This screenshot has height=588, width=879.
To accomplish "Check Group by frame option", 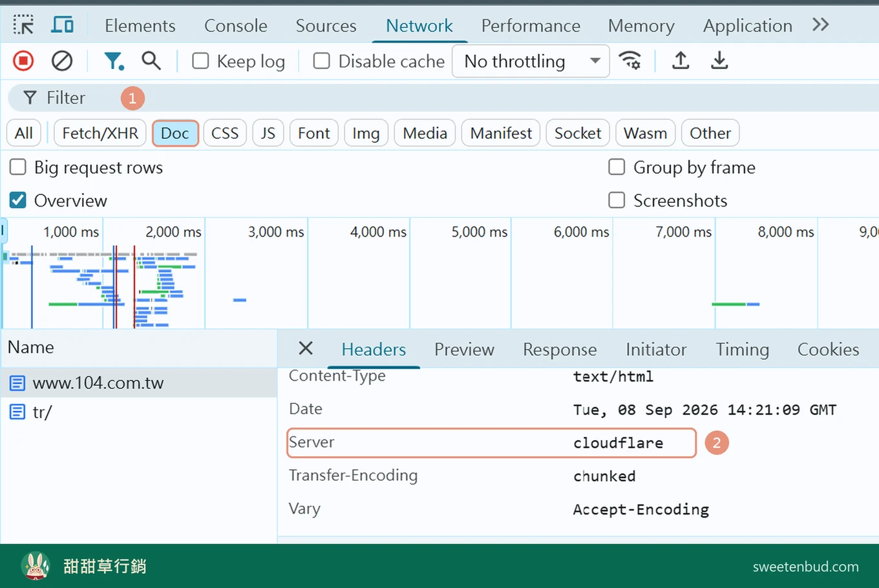I will [617, 167].
